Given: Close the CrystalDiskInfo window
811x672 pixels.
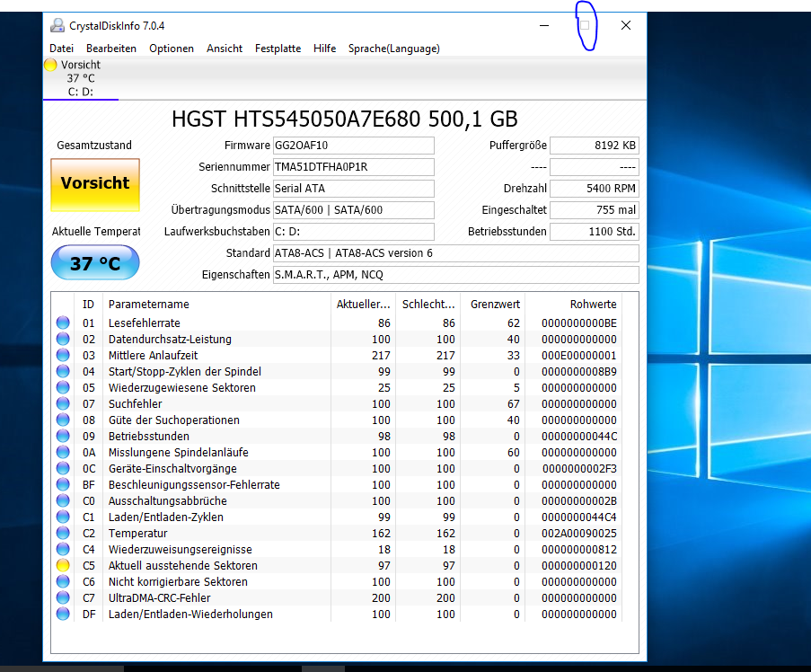Looking at the screenshot, I should (626, 25).
